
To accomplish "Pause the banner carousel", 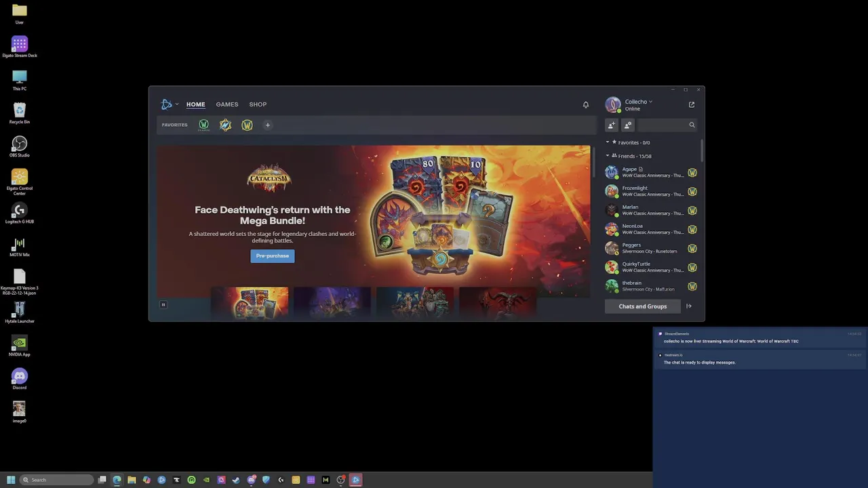I will point(163,305).
